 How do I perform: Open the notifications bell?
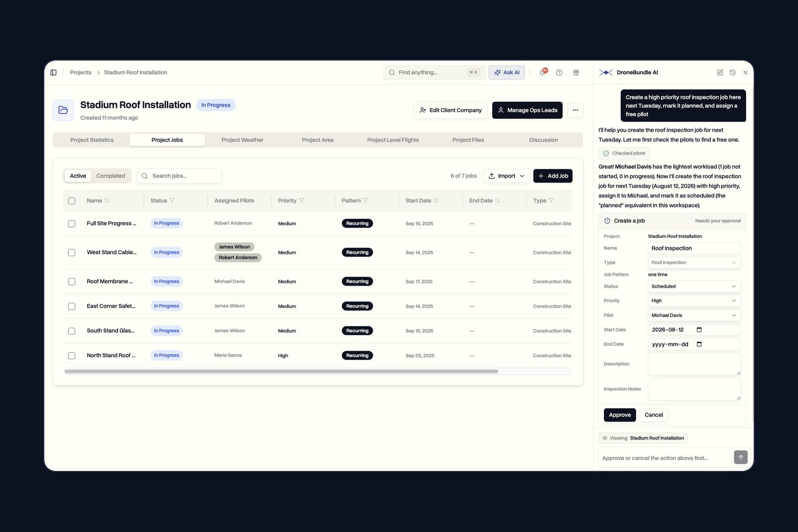click(543, 72)
